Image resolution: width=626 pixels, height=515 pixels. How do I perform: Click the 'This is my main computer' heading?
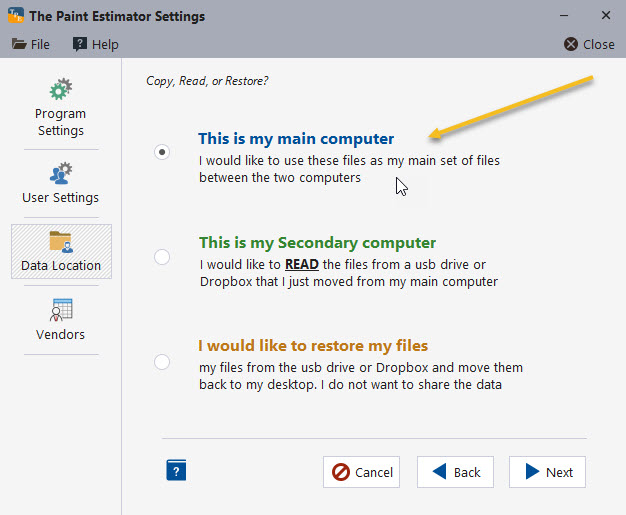point(296,139)
